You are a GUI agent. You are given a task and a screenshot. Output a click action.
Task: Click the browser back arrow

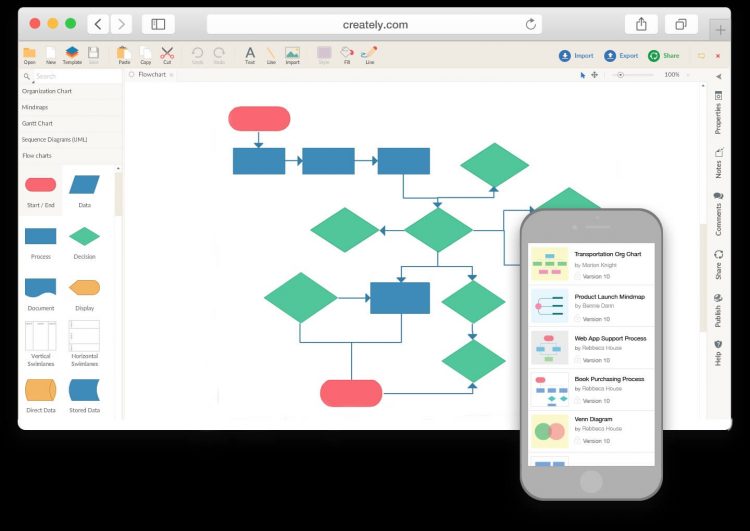[x=98, y=24]
